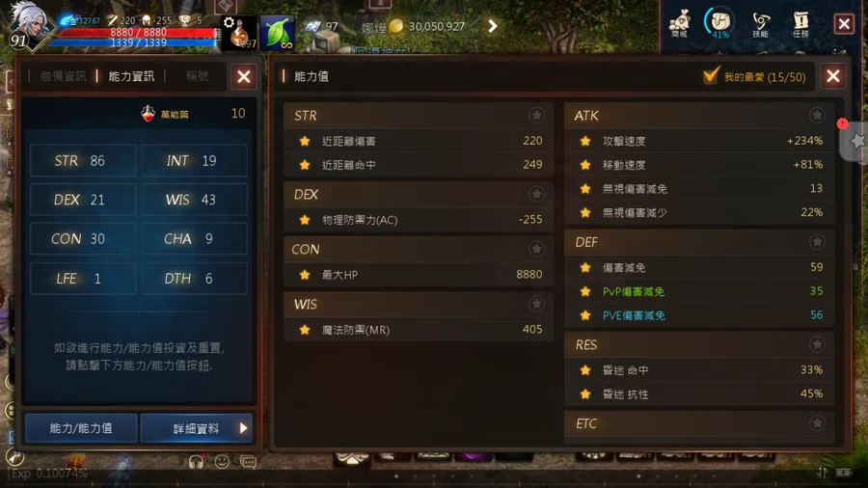Image resolution: width=868 pixels, height=488 pixels.
Task: Select the STR 86 stat box
Action: 83,160
